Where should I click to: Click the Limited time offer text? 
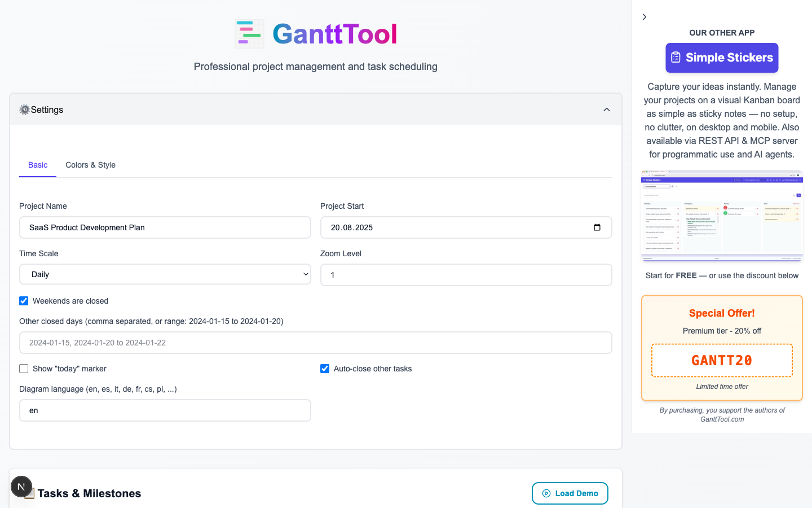[x=722, y=387]
